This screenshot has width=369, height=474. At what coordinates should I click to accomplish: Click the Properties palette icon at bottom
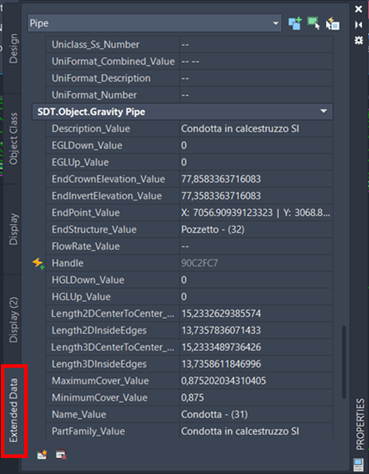[358, 465]
